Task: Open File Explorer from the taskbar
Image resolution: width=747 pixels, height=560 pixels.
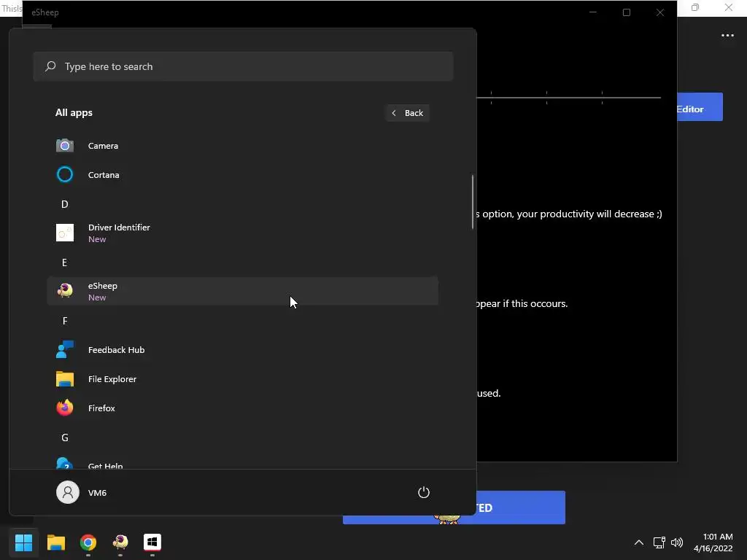Action: 55,542
